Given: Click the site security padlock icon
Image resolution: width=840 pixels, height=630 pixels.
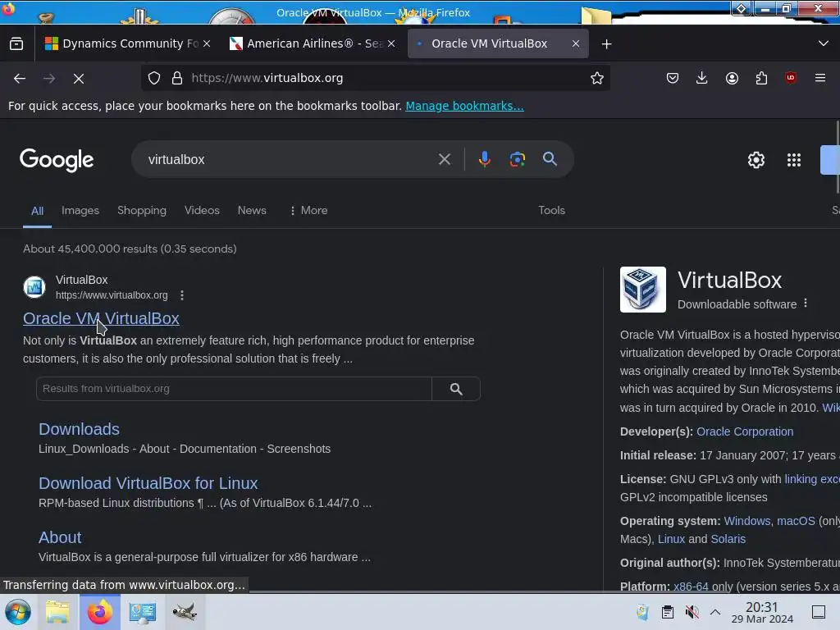Looking at the screenshot, I should (x=177, y=78).
